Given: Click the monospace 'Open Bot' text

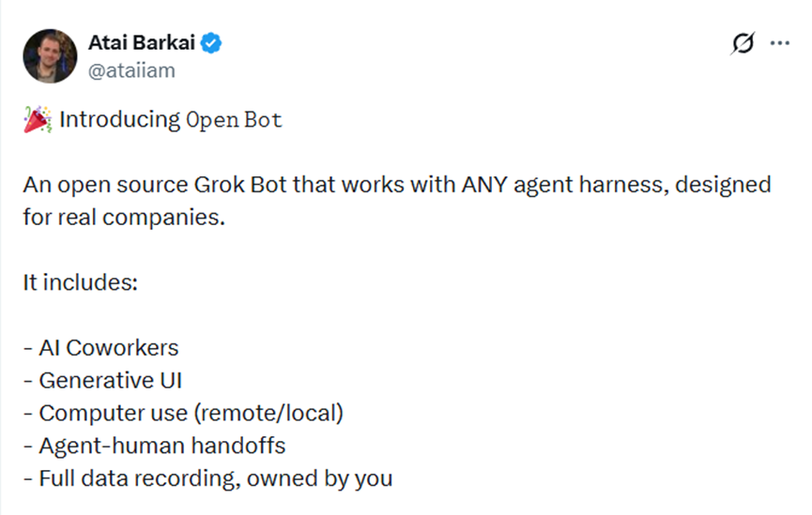Looking at the screenshot, I should (234, 120).
